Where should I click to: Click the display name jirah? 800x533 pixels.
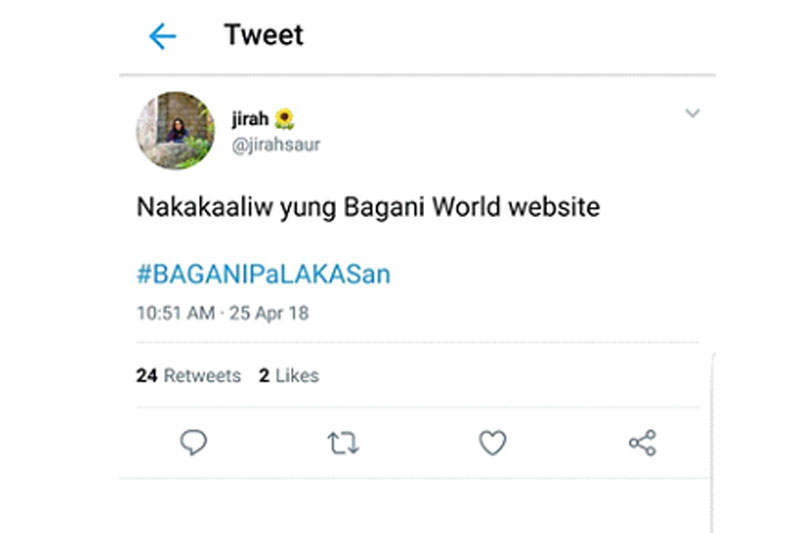click(250, 119)
